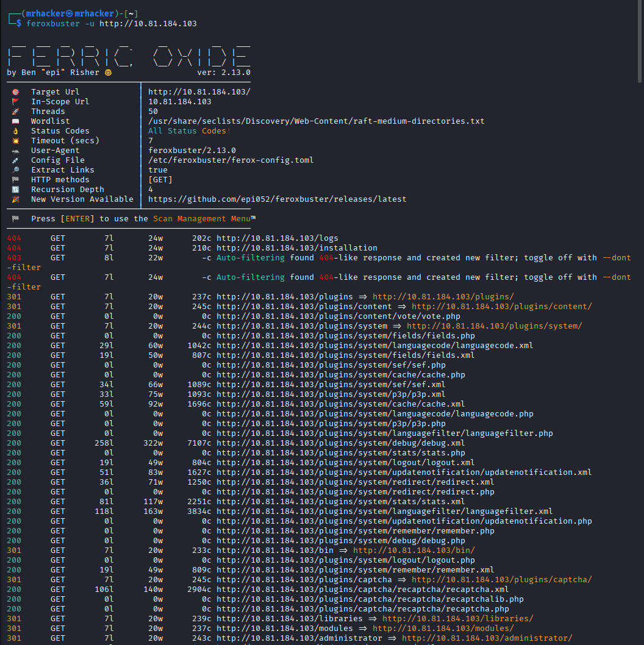Click the terminal's vertical scrollbar
This screenshot has height=645, width=644.
(x=640, y=43)
